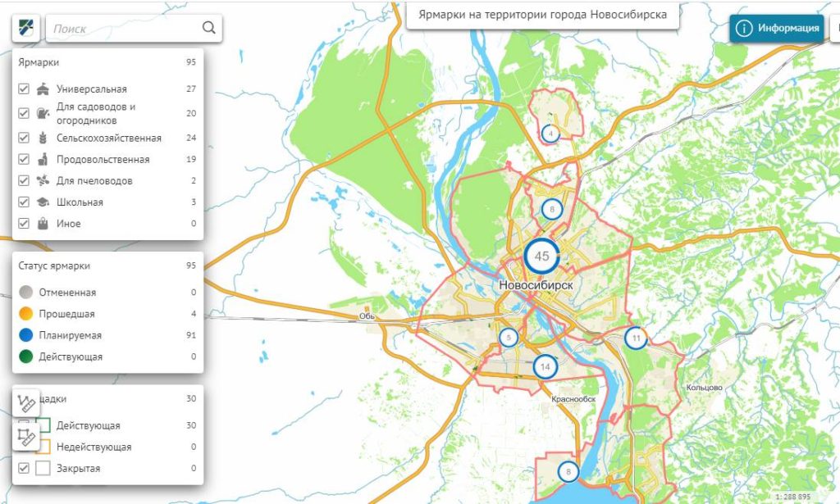Disable the Школьная fair filter checkbox

(x=24, y=202)
